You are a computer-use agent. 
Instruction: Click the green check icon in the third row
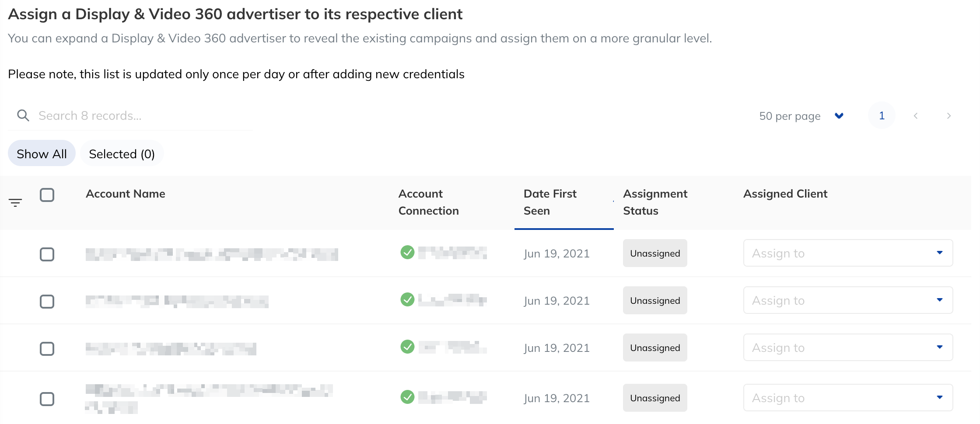tap(407, 347)
